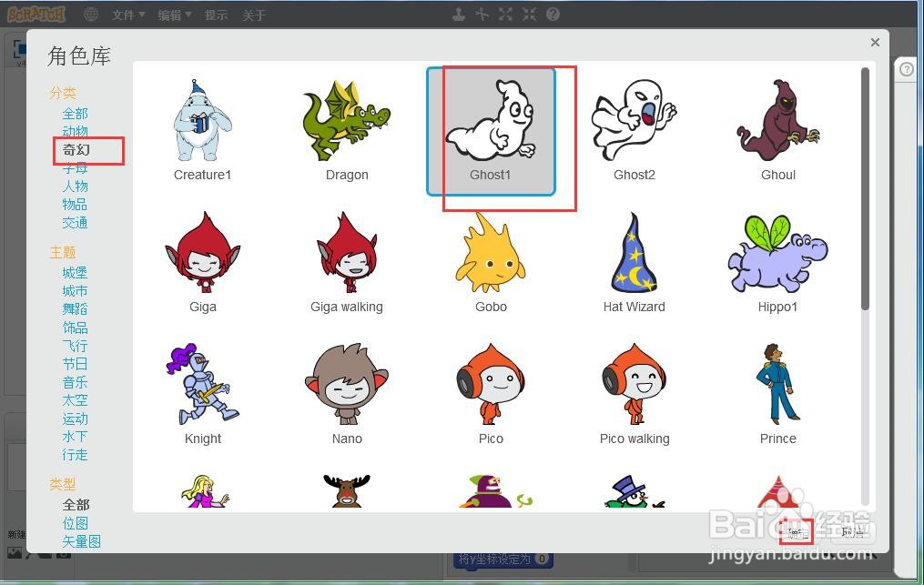
Task: Cancel with the 取消 button
Action: [852, 532]
